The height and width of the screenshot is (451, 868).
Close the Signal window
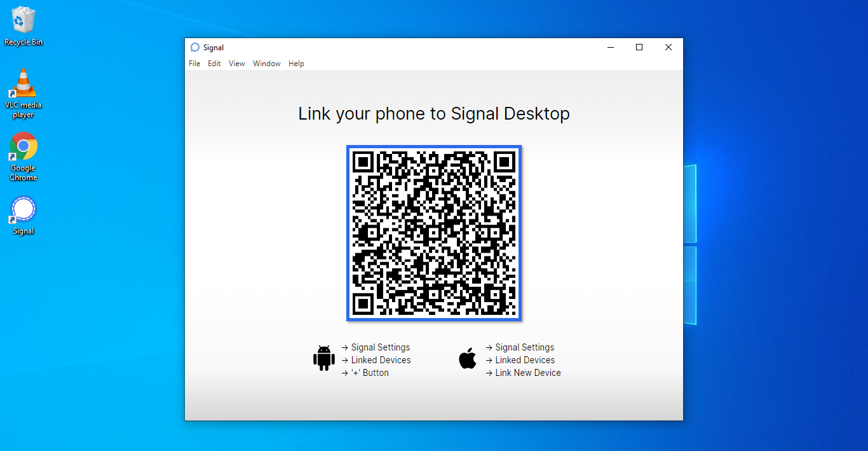[x=668, y=47]
